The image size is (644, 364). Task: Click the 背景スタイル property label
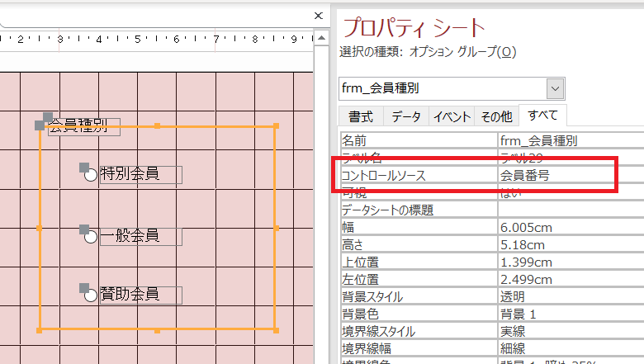click(372, 296)
